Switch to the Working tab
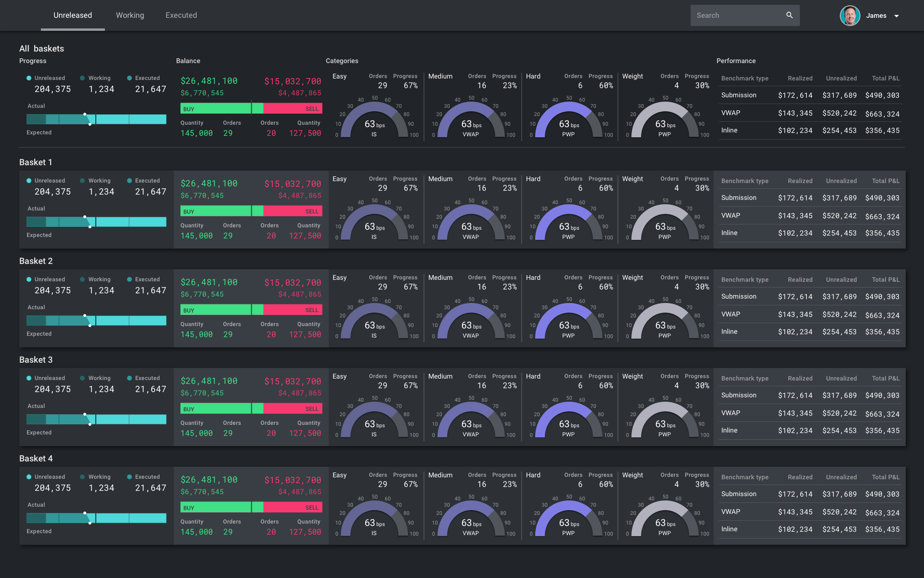924x578 pixels. pyautogui.click(x=130, y=15)
